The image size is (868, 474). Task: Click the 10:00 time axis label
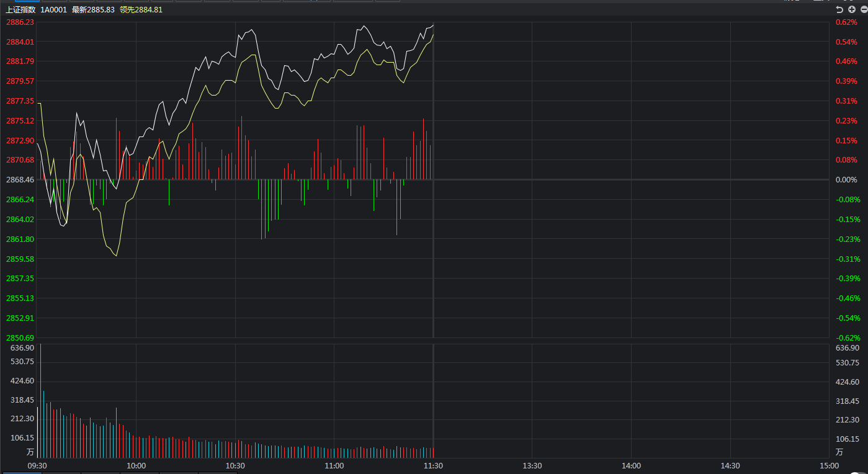(136, 466)
